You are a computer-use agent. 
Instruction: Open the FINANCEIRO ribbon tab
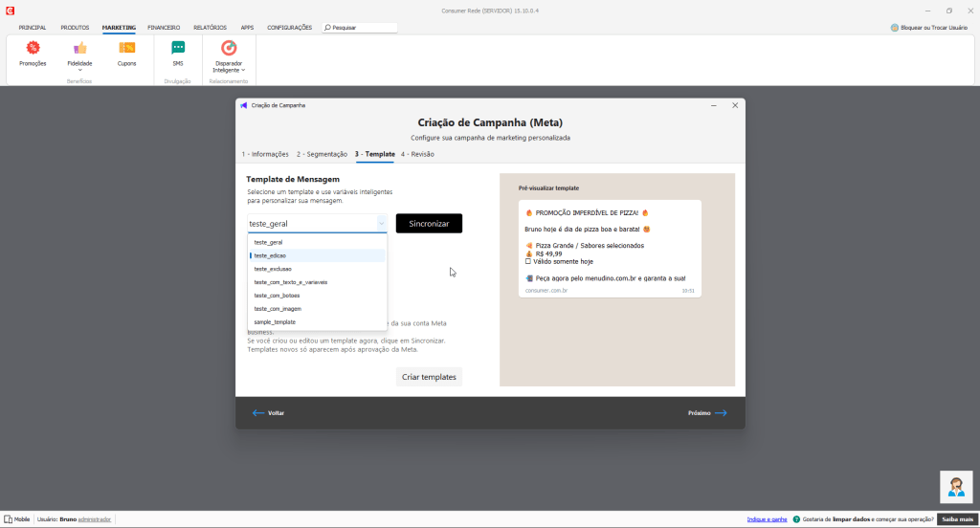[x=164, y=28]
